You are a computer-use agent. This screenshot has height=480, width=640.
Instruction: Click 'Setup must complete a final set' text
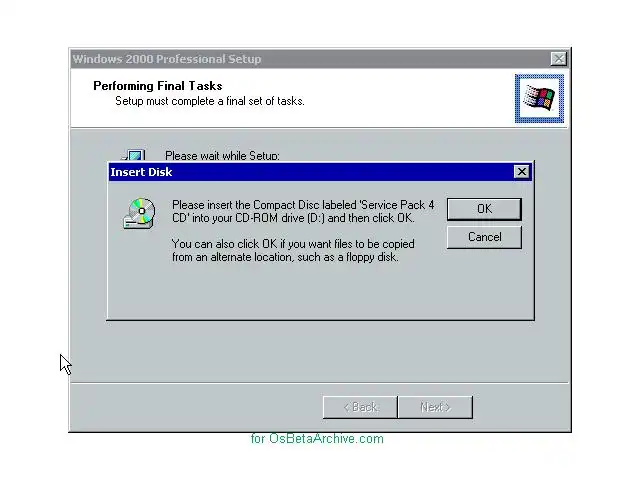point(210,101)
